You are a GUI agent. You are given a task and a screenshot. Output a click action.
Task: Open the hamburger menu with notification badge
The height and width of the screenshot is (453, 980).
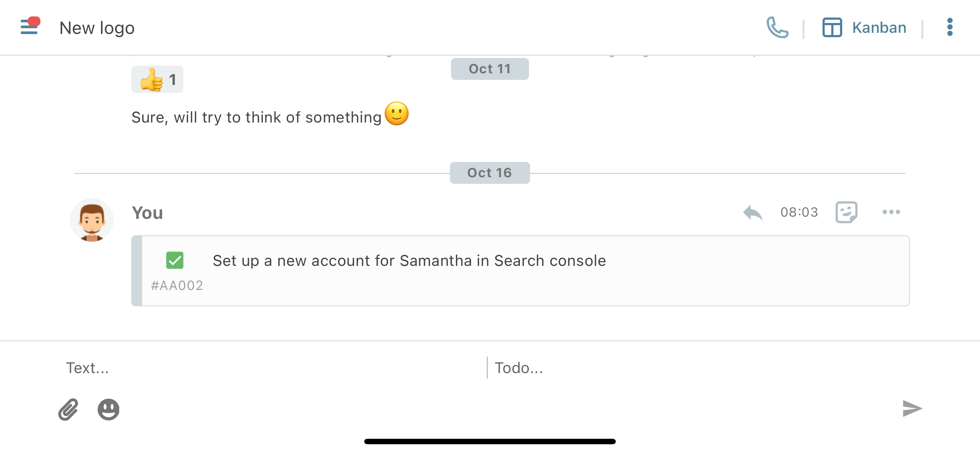[x=29, y=27]
